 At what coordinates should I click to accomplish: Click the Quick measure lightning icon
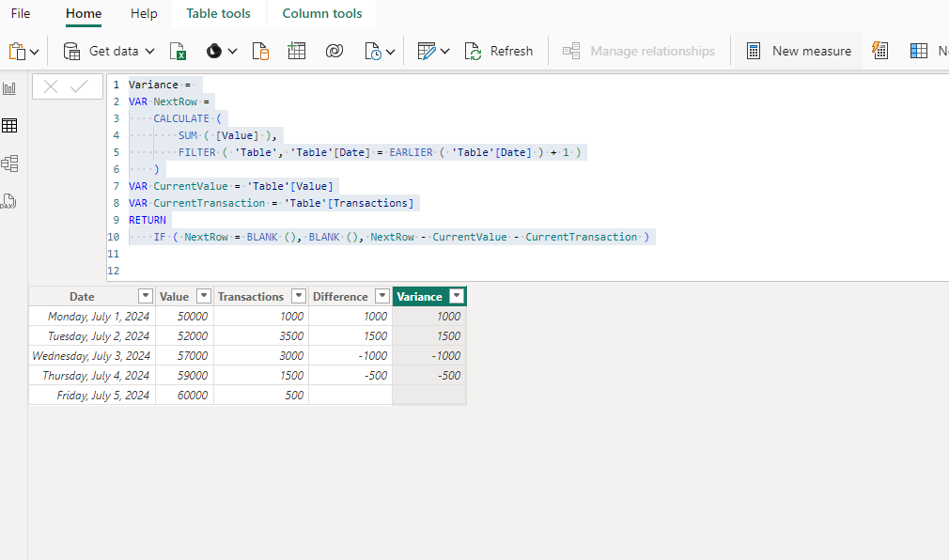pyautogui.click(x=880, y=51)
